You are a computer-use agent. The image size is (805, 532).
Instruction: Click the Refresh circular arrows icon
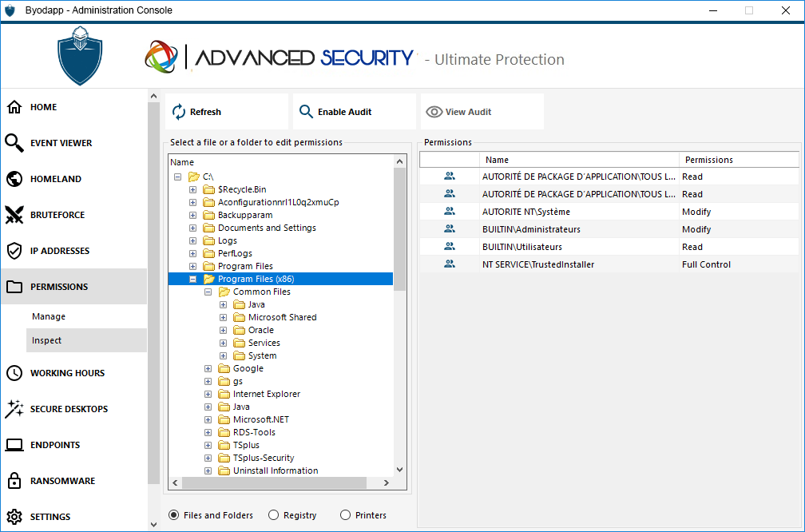(x=179, y=112)
